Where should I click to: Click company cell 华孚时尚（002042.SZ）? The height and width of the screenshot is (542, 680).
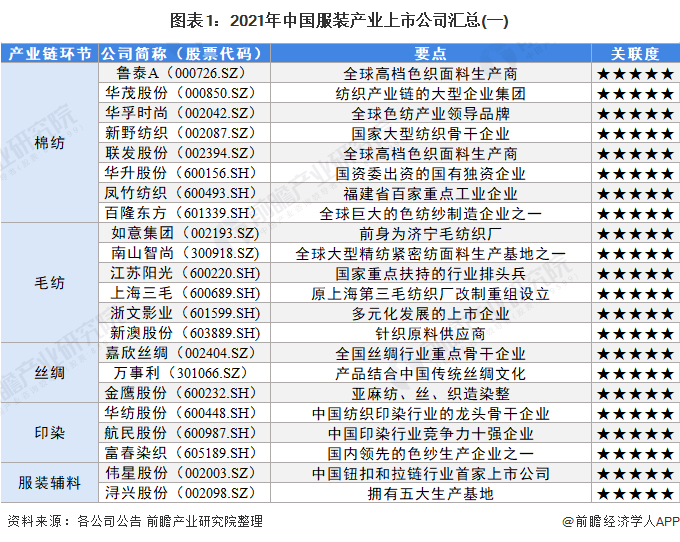184,113
